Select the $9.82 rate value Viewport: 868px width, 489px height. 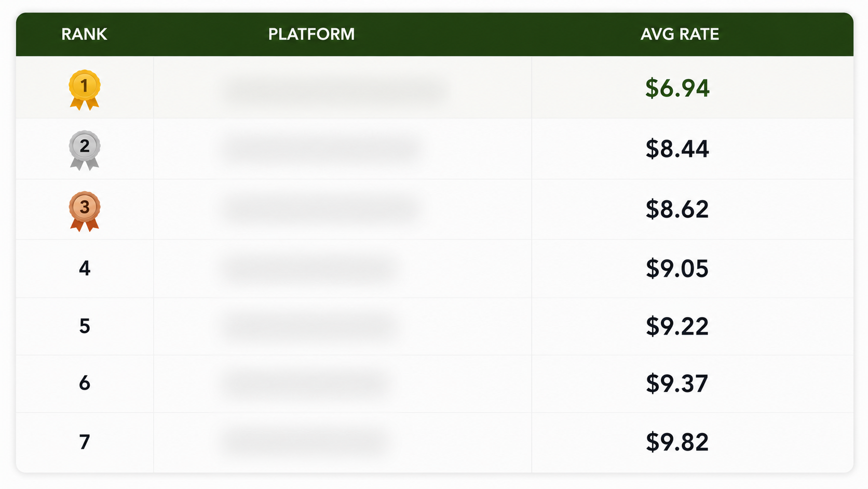[677, 442]
